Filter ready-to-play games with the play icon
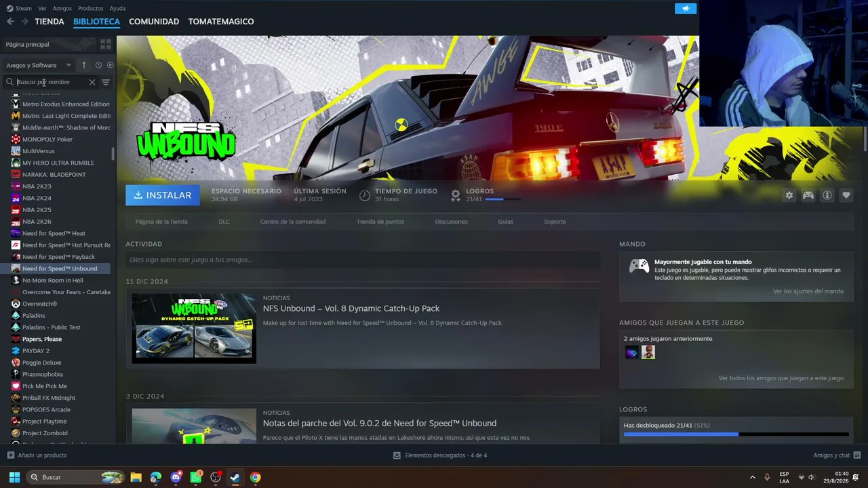 click(x=110, y=65)
